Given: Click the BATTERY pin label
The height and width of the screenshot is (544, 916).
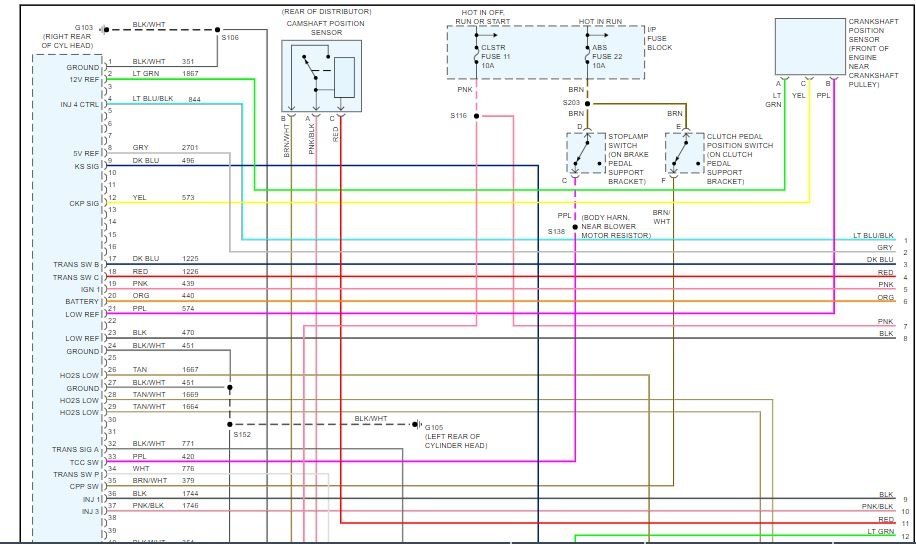Looking at the screenshot, I should click(x=82, y=302).
